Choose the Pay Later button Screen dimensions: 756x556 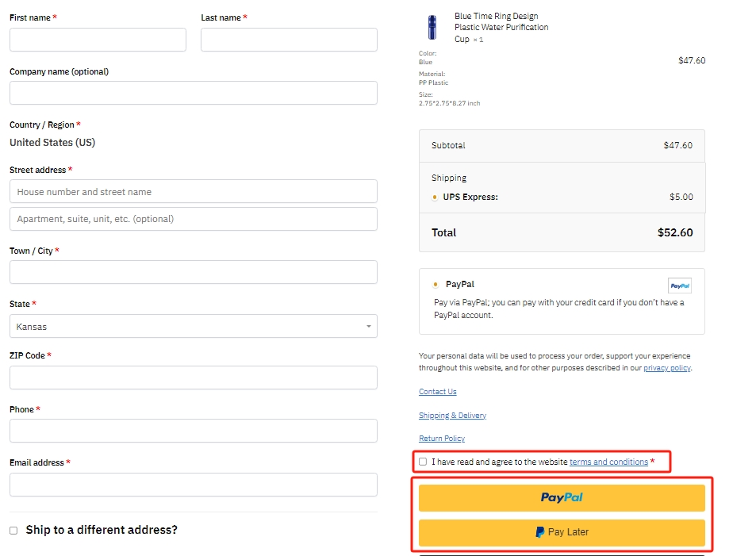pos(562,532)
